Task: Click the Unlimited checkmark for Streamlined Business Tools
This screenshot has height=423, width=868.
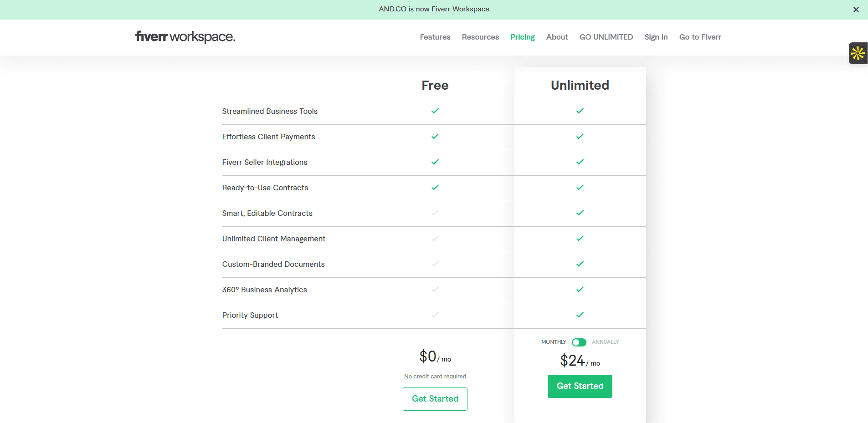Action: click(580, 111)
